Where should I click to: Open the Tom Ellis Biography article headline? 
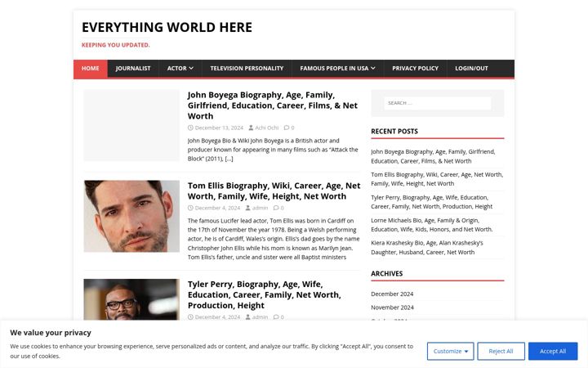pos(274,191)
